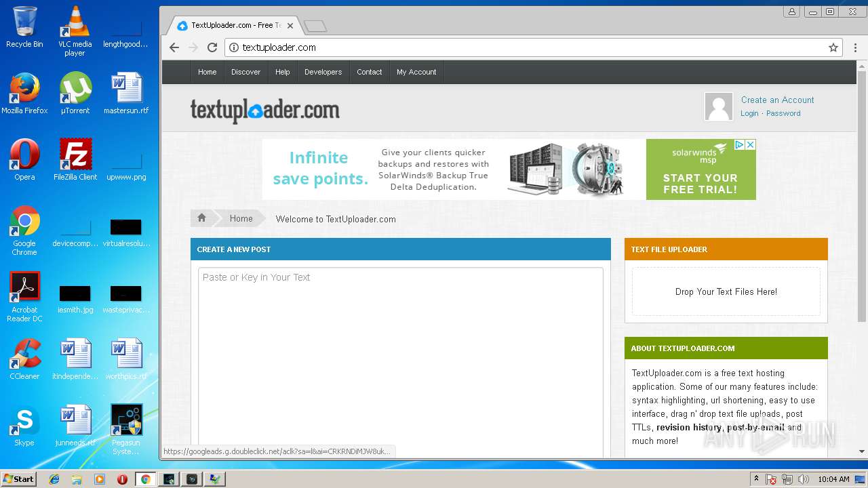Select the Pegasun System desktop icon
Screen dimensions: 868x488
pyautogui.click(x=126, y=430)
